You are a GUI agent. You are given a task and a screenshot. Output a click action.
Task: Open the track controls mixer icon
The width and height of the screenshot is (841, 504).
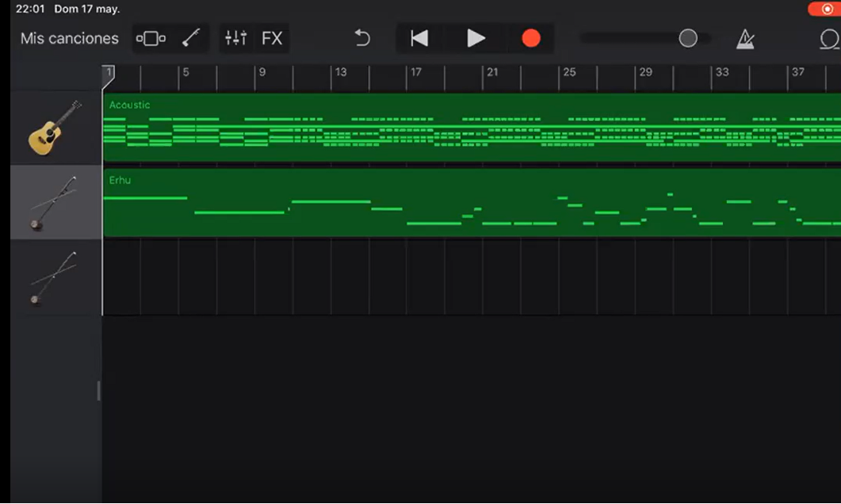pyautogui.click(x=235, y=38)
